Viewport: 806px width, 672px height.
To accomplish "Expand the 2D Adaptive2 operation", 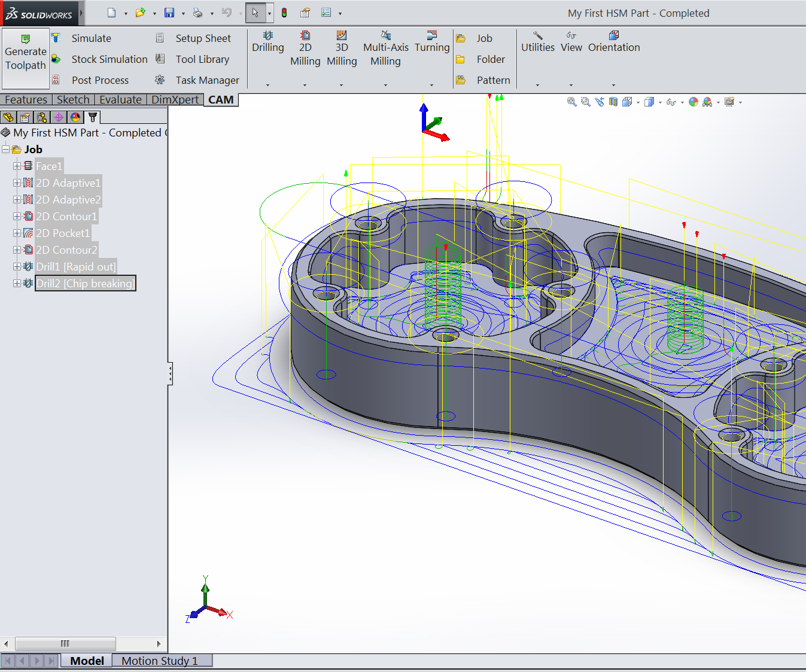I will pos(17,200).
